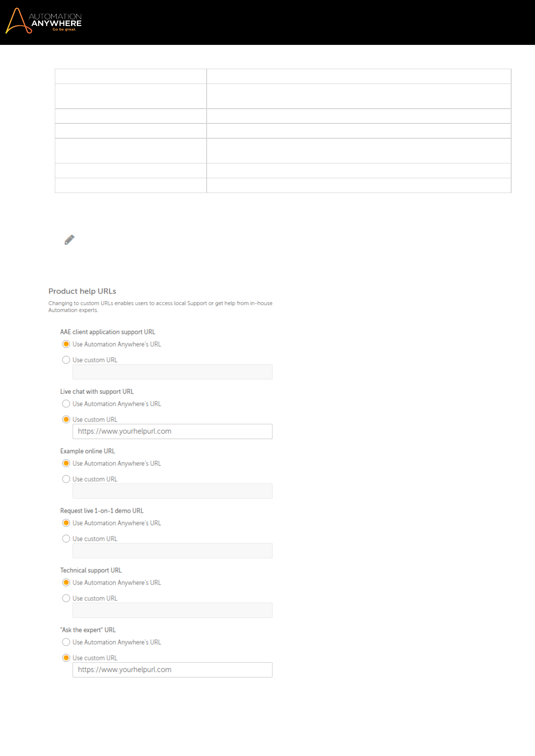Select custom URL for "Ask the expert" URL

pos(66,658)
